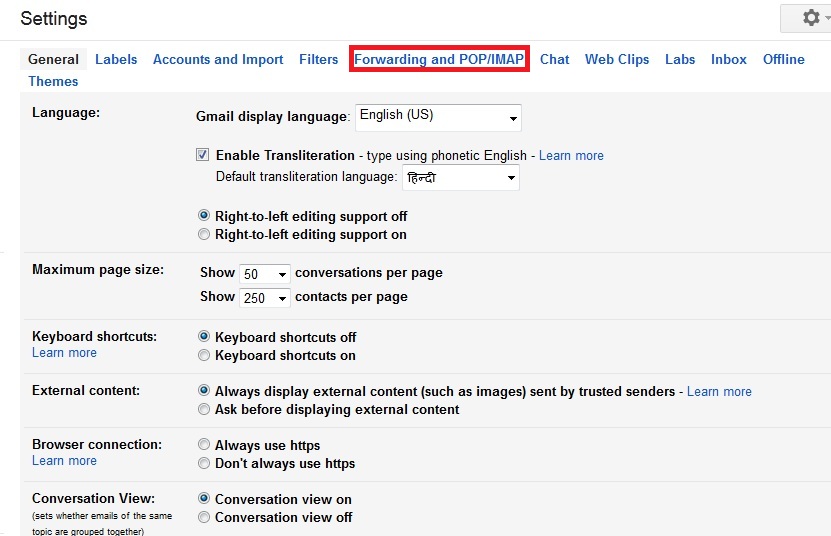Viewport: 831px width, 536px height.
Task: Expand the default transliteration language dropdown
Action: click(461, 178)
